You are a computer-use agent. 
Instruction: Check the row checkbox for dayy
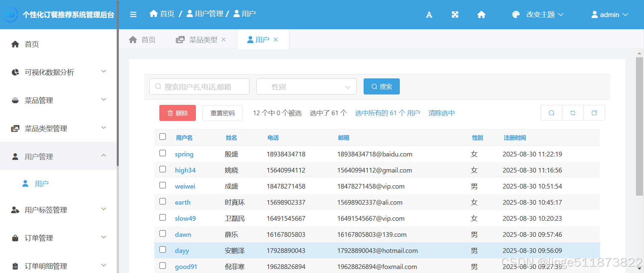(x=163, y=250)
